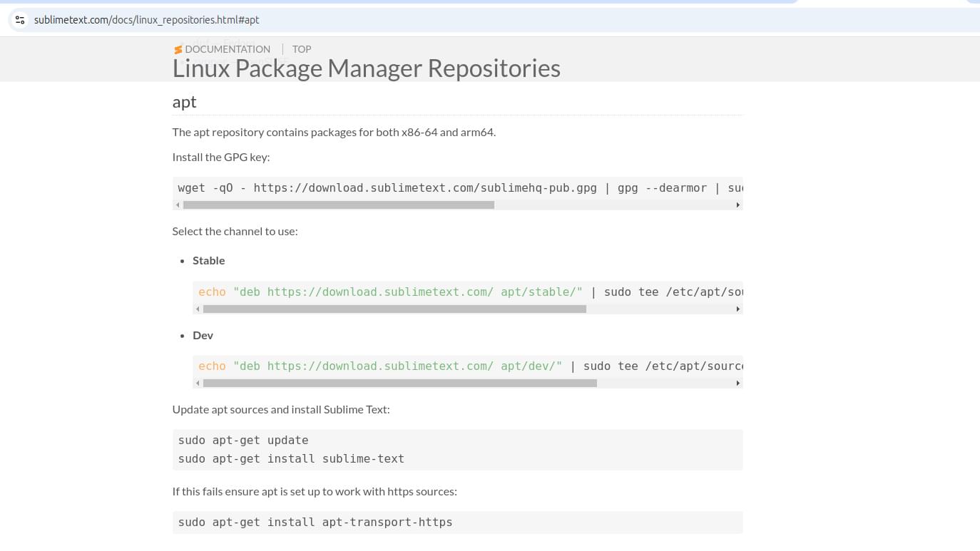Click 'Install the GPG key:' text

pos(221,158)
